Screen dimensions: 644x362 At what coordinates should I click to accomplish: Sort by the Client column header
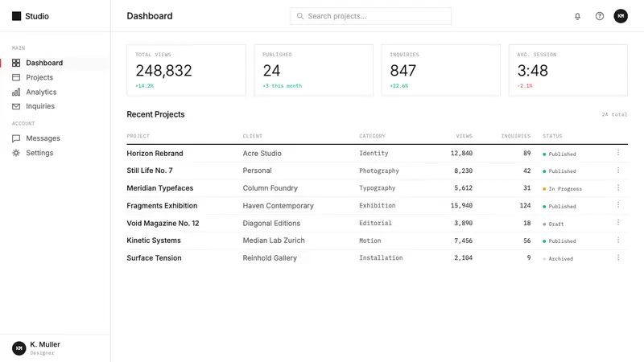point(252,136)
